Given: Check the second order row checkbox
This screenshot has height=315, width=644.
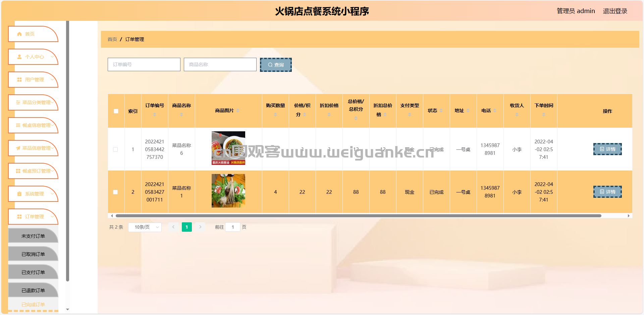Looking at the screenshot, I should pyautogui.click(x=115, y=192).
